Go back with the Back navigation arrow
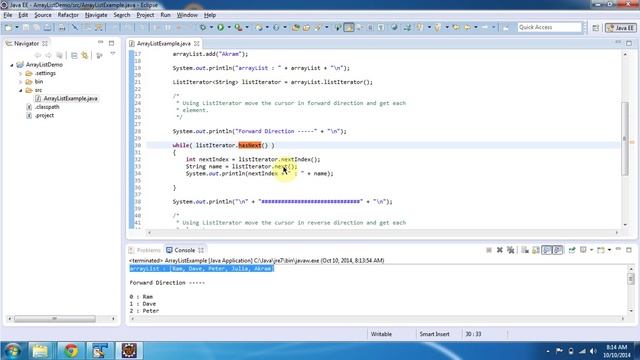 pos(467,27)
